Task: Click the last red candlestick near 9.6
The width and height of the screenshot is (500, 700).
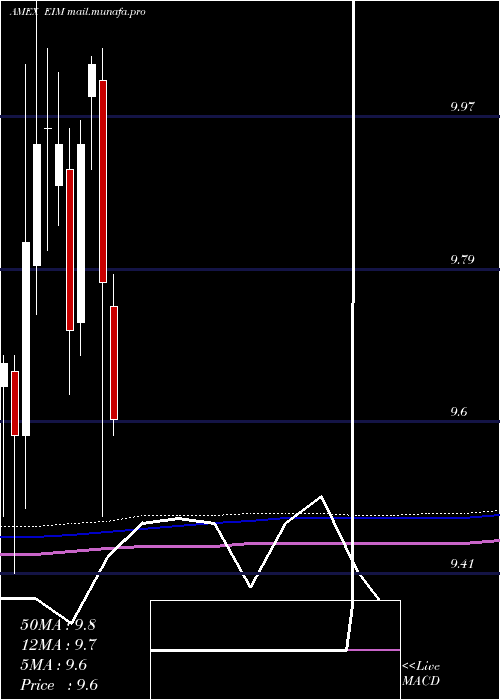Action: tap(114, 362)
